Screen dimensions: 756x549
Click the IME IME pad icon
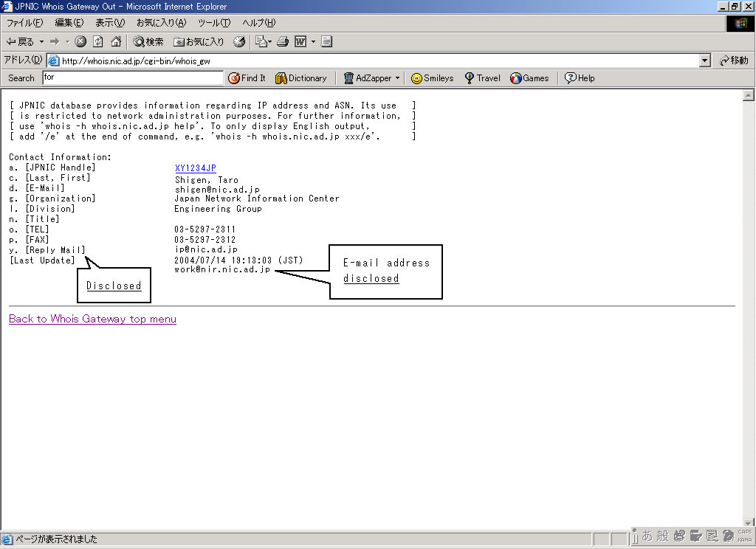coord(679,536)
